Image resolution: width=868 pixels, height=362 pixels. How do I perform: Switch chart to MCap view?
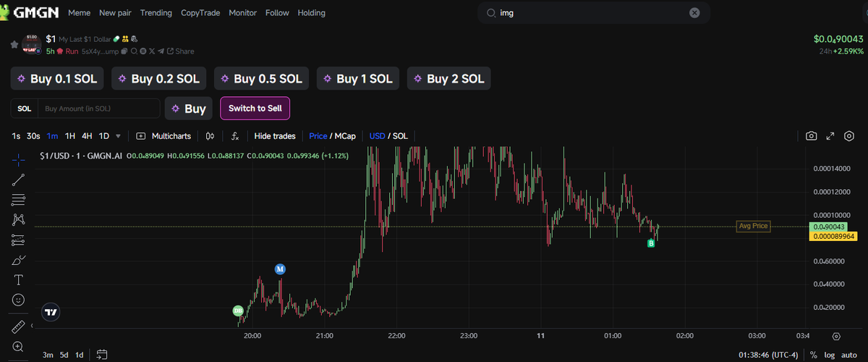[345, 136]
